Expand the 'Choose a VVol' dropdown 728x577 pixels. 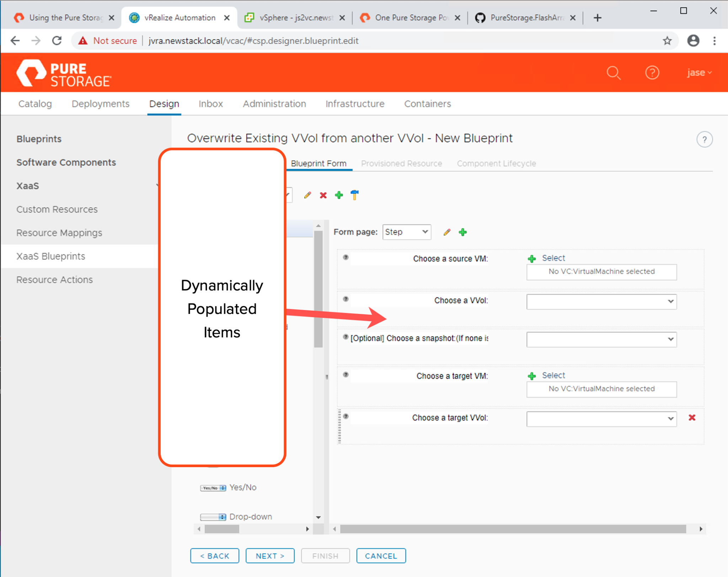[601, 301]
